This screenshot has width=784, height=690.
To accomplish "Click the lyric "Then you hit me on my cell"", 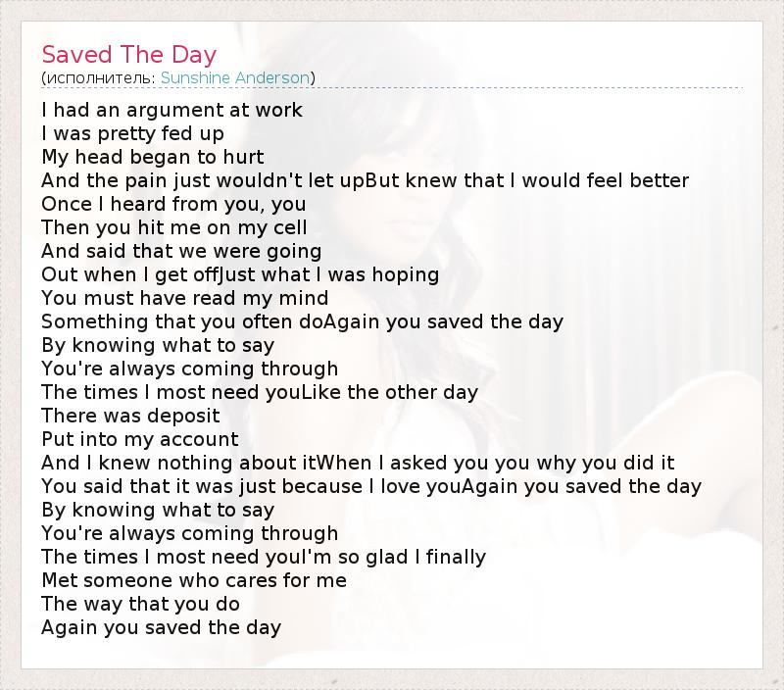I will click(x=174, y=227).
